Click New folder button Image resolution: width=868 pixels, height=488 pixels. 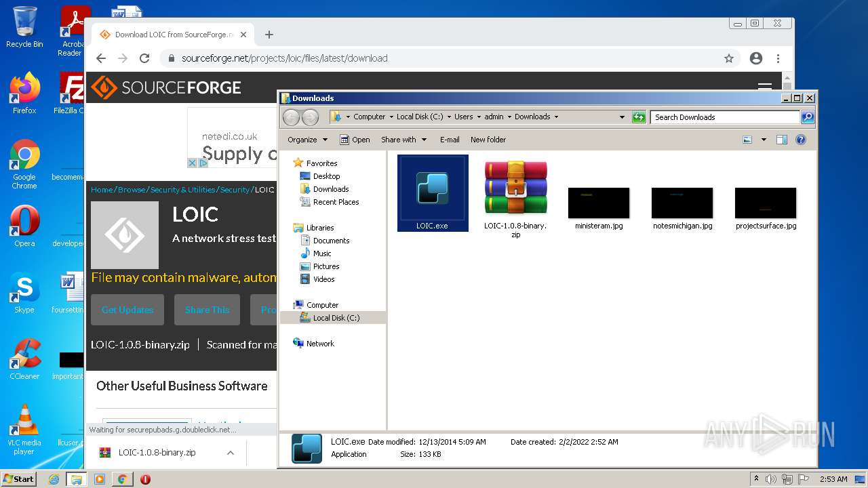488,140
